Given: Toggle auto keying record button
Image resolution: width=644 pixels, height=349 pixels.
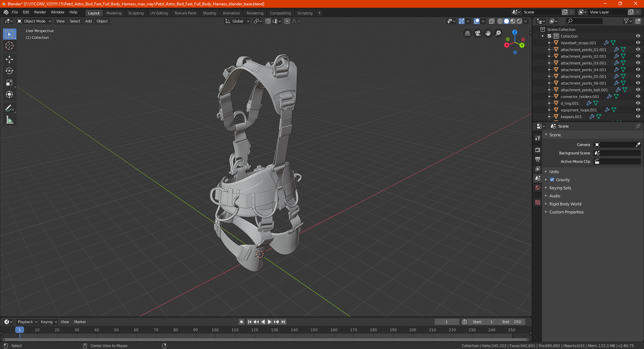Looking at the screenshot, I should (241, 322).
